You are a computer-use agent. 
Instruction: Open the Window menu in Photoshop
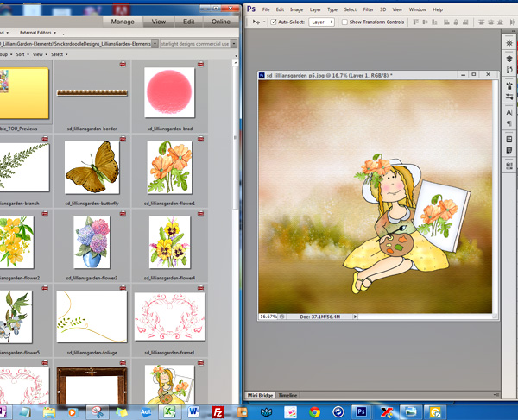418,9
